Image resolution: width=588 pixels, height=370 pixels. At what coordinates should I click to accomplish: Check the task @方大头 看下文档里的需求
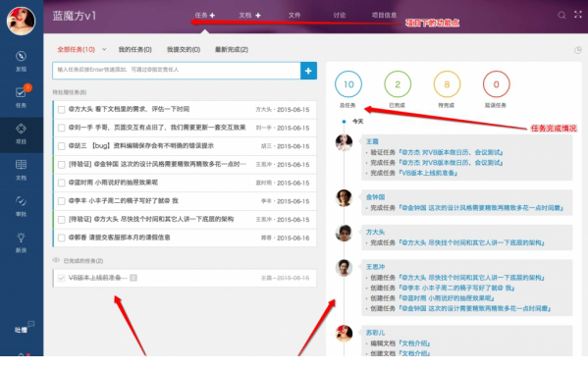(61, 110)
